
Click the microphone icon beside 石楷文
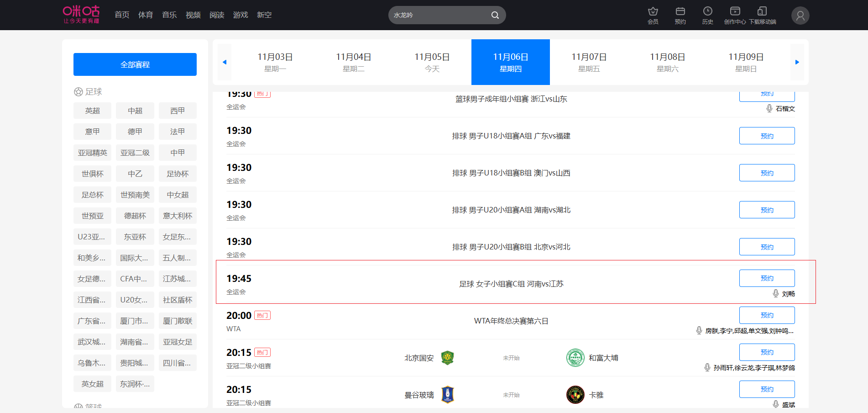tap(769, 108)
